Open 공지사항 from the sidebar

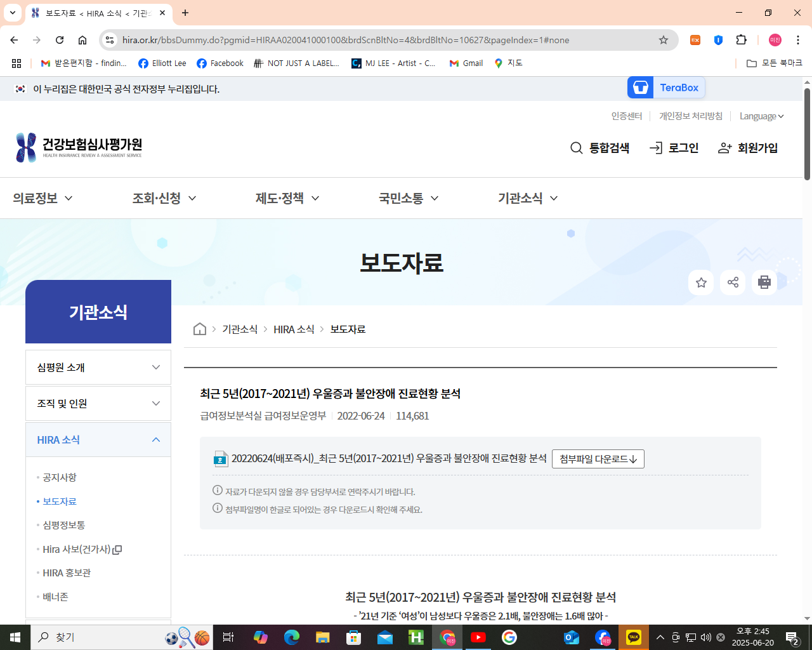(59, 477)
